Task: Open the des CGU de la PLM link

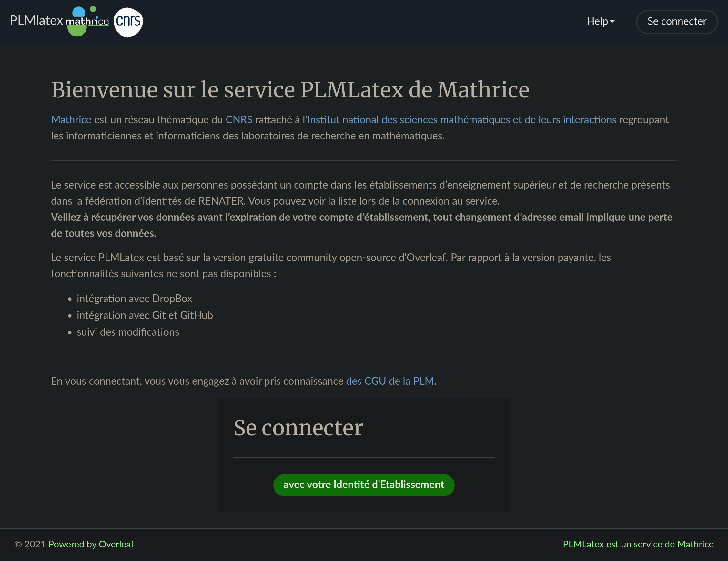Action: click(x=390, y=381)
